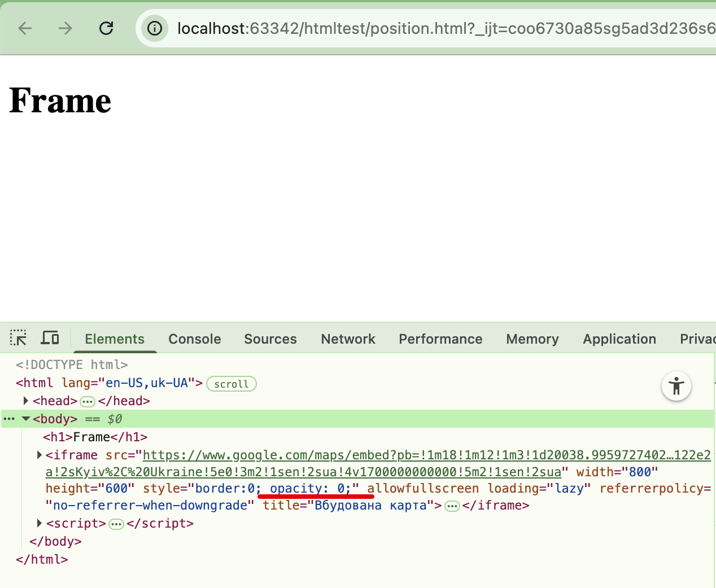
Task: Open actions menu dots left of body row
Action: [x=9, y=419]
